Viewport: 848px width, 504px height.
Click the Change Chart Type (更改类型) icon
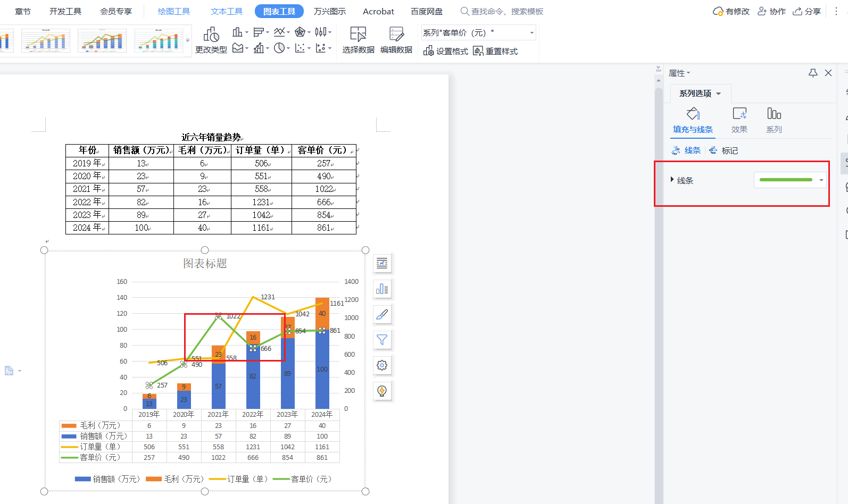click(211, 35)
